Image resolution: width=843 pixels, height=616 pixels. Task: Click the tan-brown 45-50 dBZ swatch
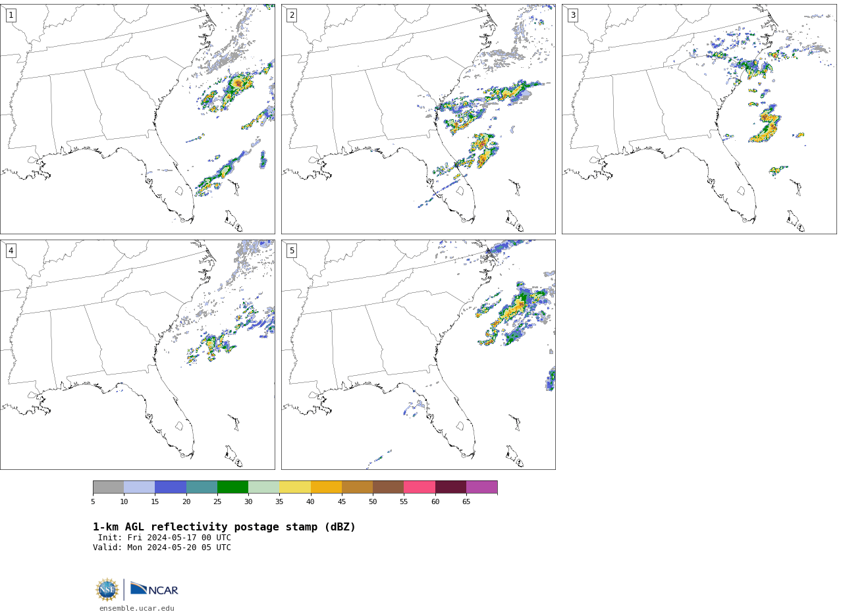point(357,487)
